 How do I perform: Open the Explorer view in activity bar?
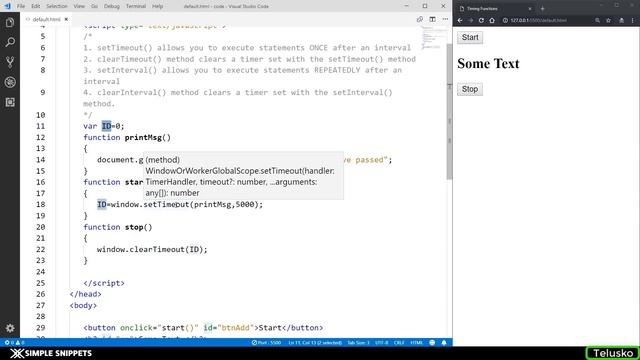tap(10, 22)
